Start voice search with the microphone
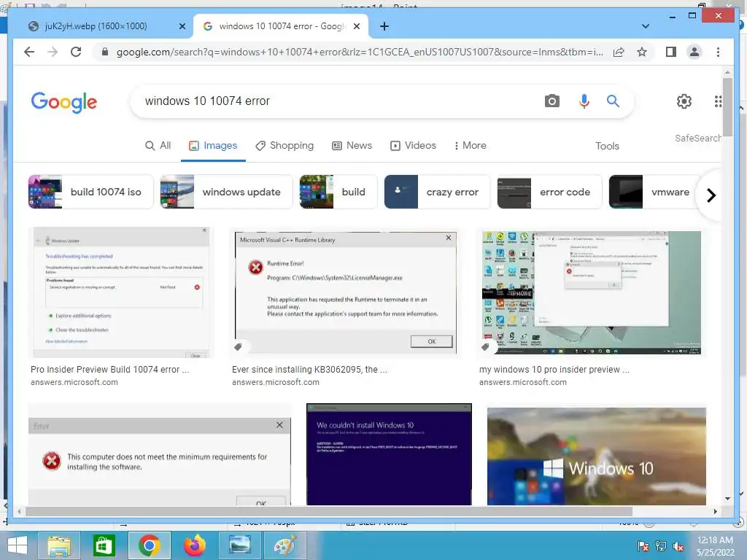 pos(584,101)
